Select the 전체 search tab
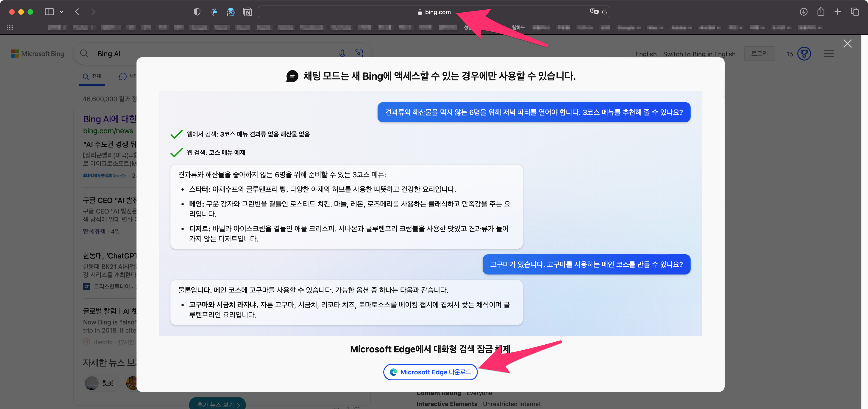 click(x=92, y=76)
